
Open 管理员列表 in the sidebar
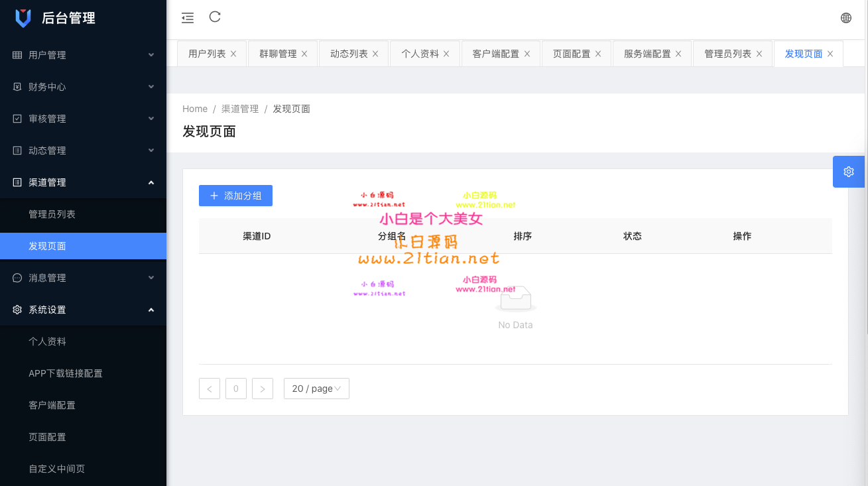pyautogui.click(x=83, y=214)
